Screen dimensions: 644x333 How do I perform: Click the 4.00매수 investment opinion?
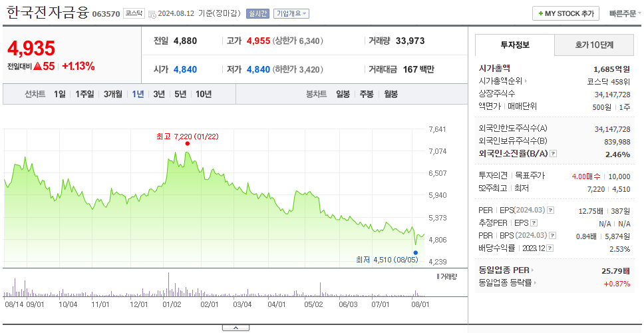[585, 176]
